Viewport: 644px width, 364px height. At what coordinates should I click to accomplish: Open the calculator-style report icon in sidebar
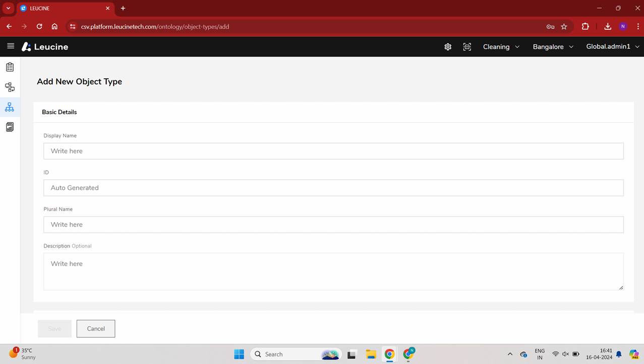tap(10, 127)
